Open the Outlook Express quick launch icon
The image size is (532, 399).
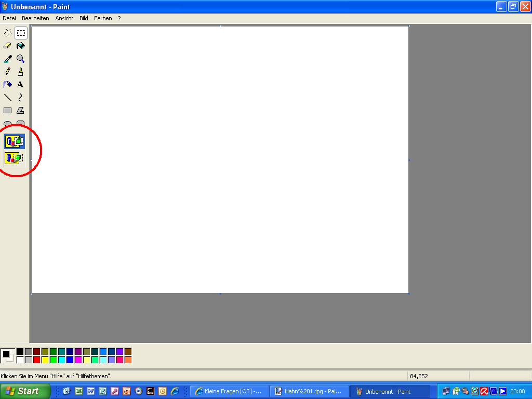pos(66,391)
